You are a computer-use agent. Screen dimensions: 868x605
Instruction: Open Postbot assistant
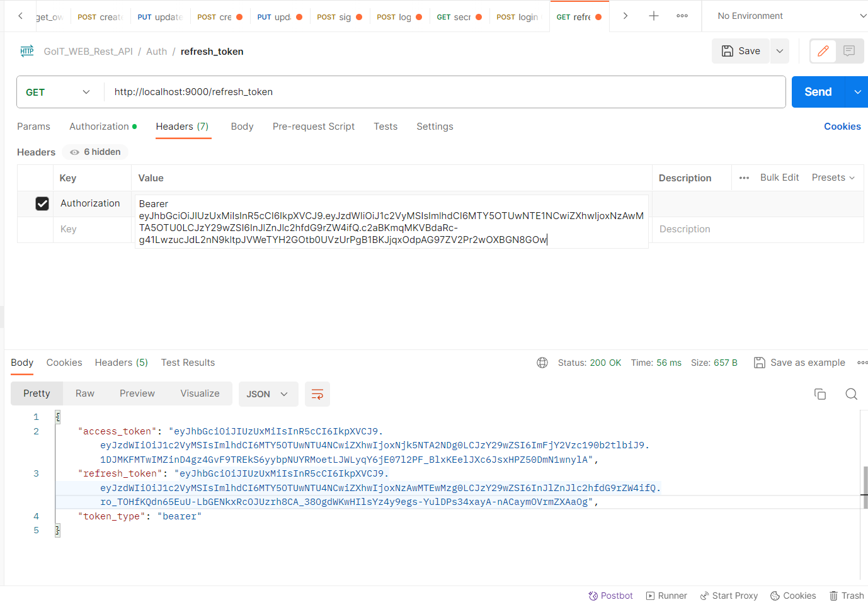coord(610,596)
